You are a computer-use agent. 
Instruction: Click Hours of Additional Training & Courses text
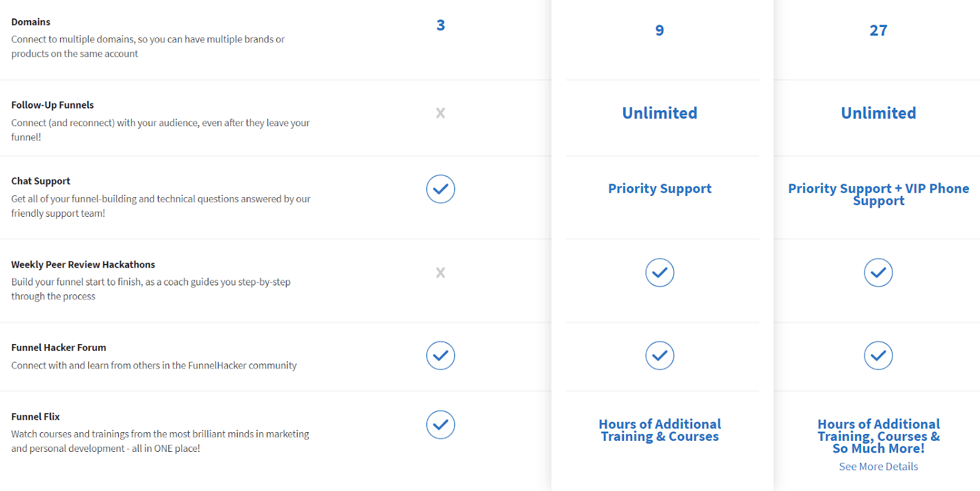[x=660, y=430]
